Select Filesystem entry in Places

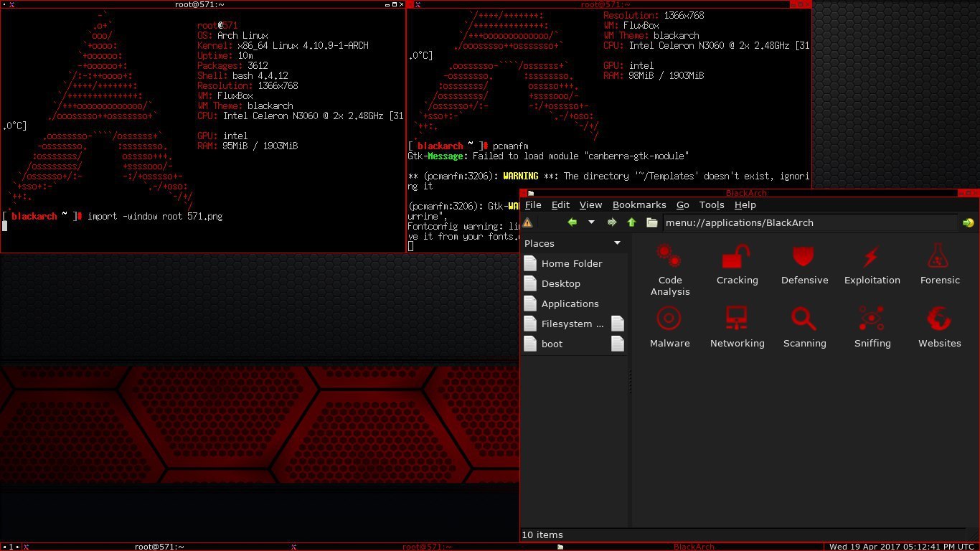(573, 324)
